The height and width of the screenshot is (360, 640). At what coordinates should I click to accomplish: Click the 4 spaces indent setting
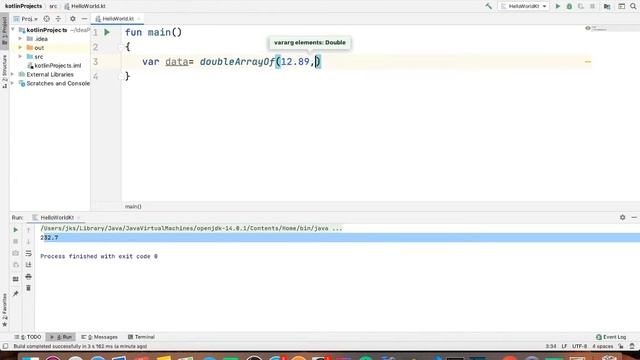point(602,346)
